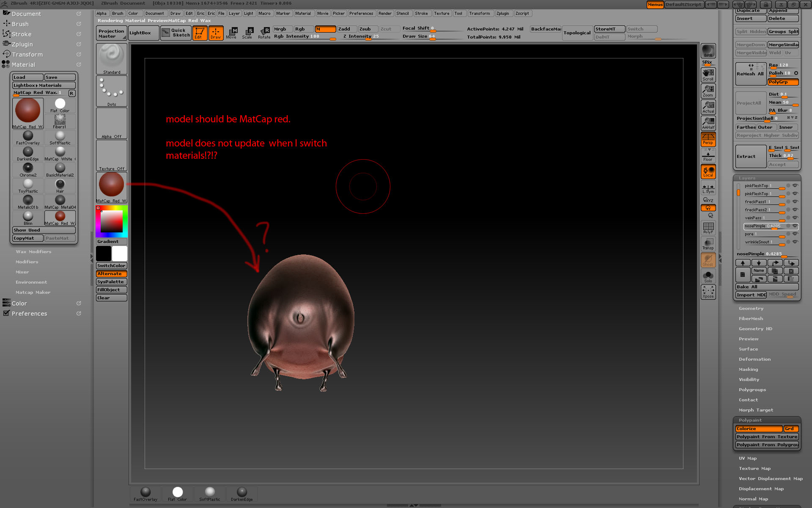
Task: Enable Solo mode
Action: click(708, 276)
